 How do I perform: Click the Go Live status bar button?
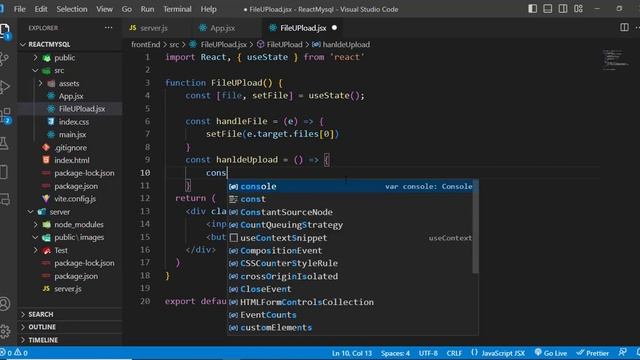click(550, 353)
